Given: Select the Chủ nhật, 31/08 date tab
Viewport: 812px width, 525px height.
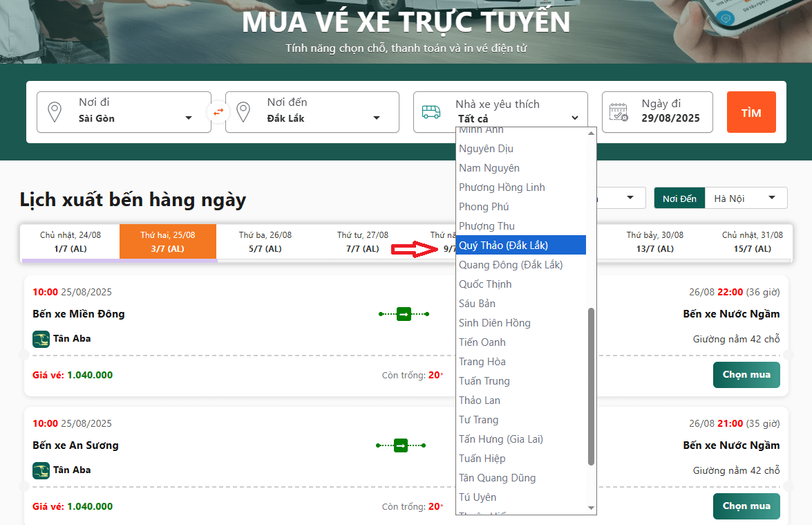Looking at the screenshot, I should point(753,241).
